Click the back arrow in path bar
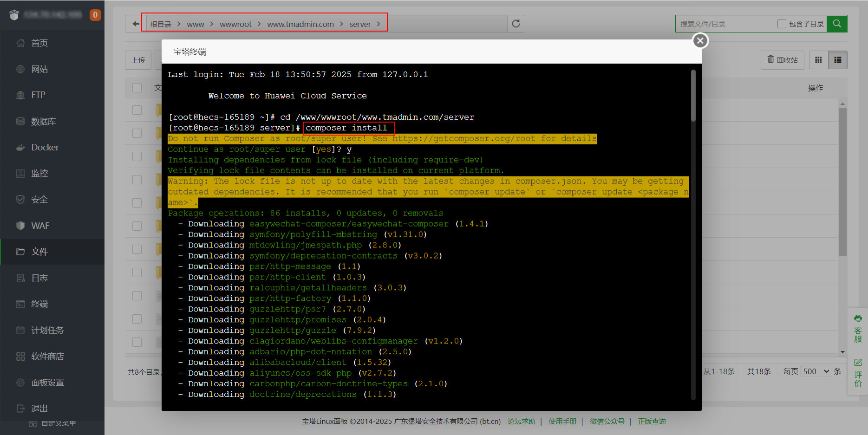Screen dimensions: 868x435 tap(135, 24)
